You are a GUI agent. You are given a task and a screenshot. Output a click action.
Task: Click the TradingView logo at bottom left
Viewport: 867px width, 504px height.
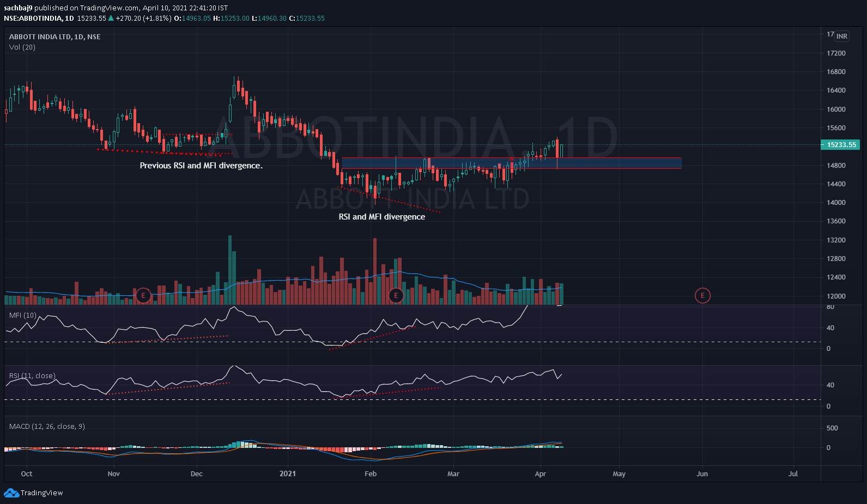[x=34, y=493]
